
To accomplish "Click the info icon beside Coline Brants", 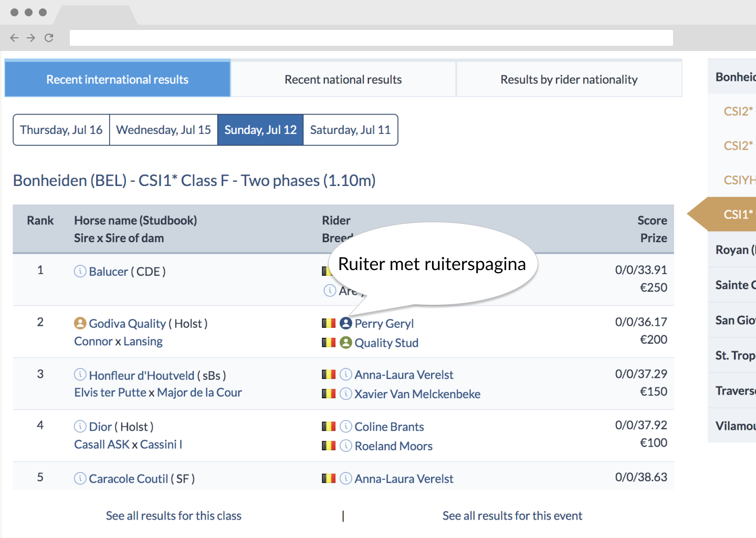I will click(x=346, y=426).
